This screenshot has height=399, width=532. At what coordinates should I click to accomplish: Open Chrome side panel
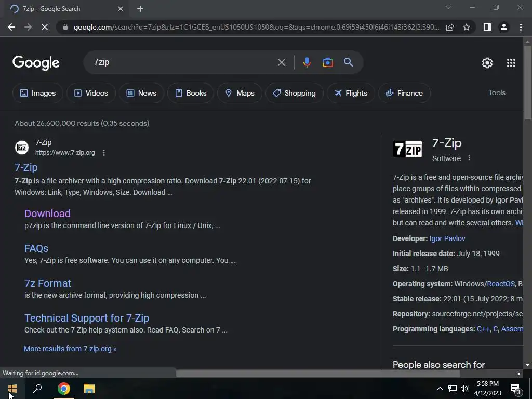(x=487, y=27)
